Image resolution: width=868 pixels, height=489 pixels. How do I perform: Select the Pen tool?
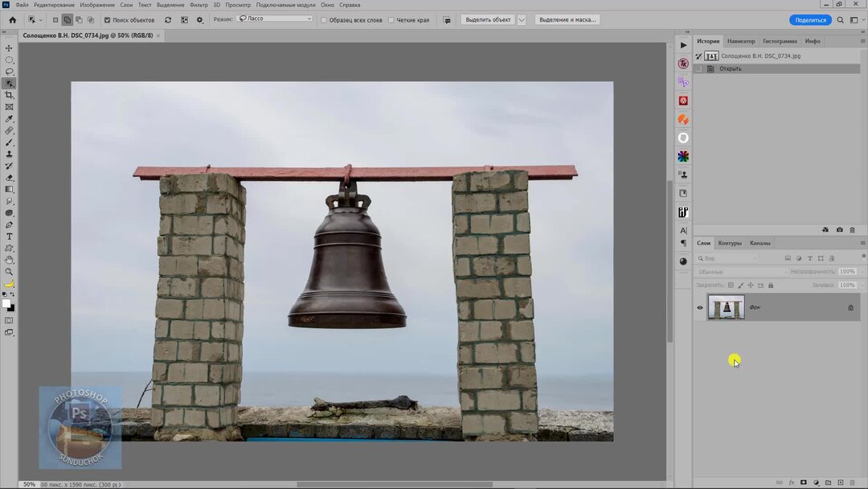pos(9,225)
